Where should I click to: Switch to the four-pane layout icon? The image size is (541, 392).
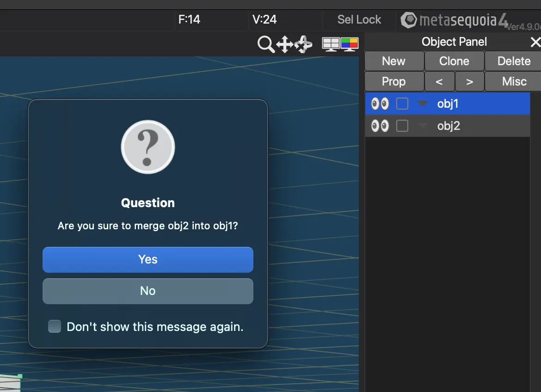(331, 44)
